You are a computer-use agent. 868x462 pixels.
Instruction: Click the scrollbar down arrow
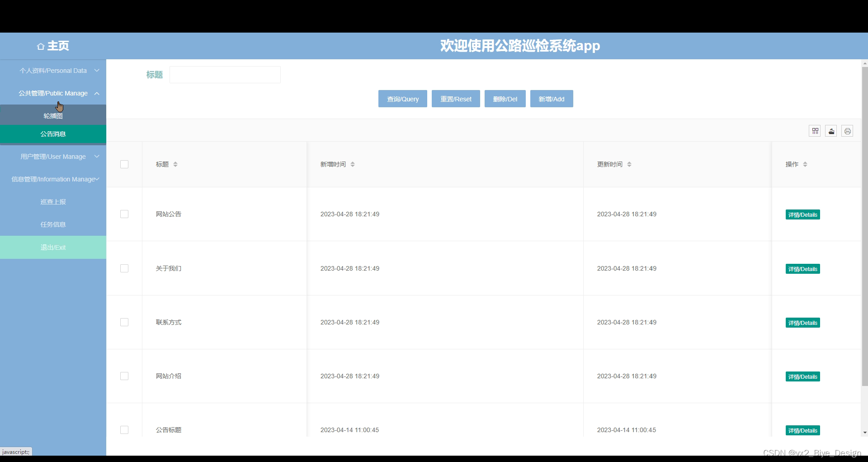coord(865,433)
